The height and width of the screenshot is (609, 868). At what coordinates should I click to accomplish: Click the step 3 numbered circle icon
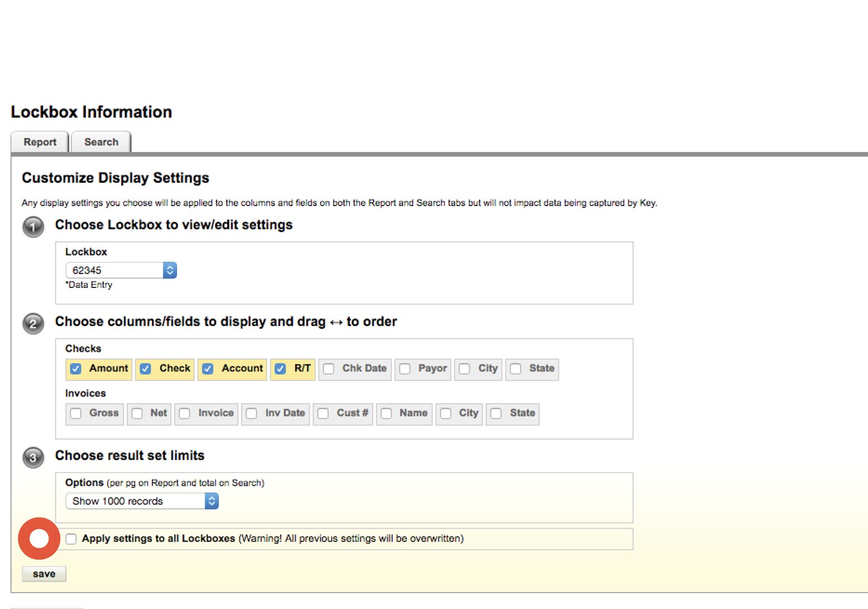32,458
